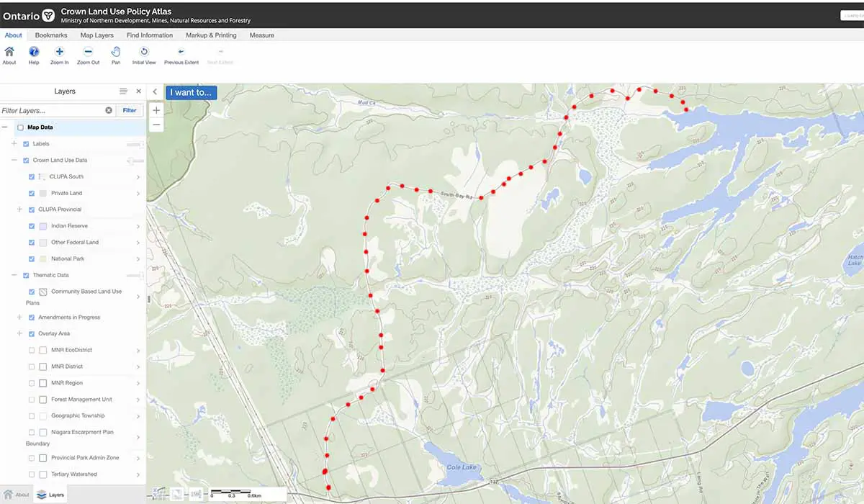Screen dimensions: 864x504
Task: Expand the Labels layer group
Action: [x=14, y=143]
